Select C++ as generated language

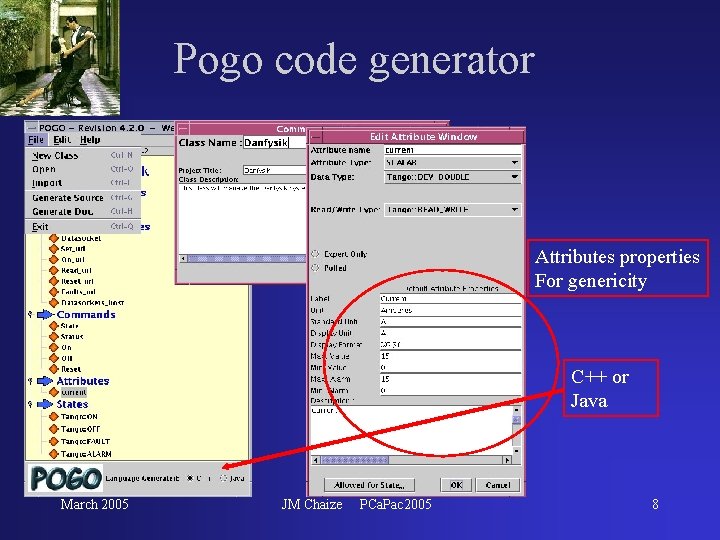[190, 478]
